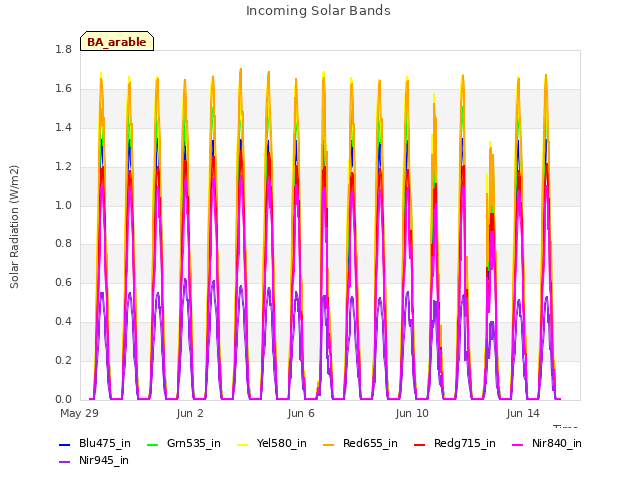Click the Jun 10 x-axis tick label

412,413
